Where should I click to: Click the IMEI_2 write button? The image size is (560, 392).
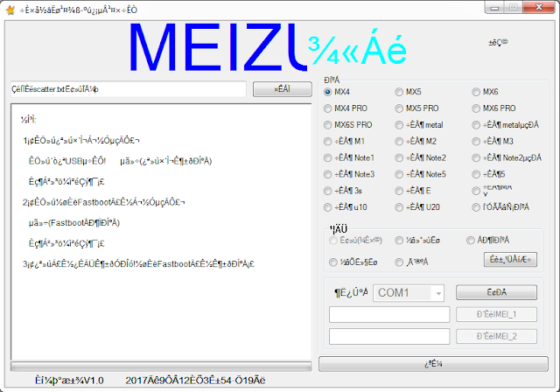496,336
